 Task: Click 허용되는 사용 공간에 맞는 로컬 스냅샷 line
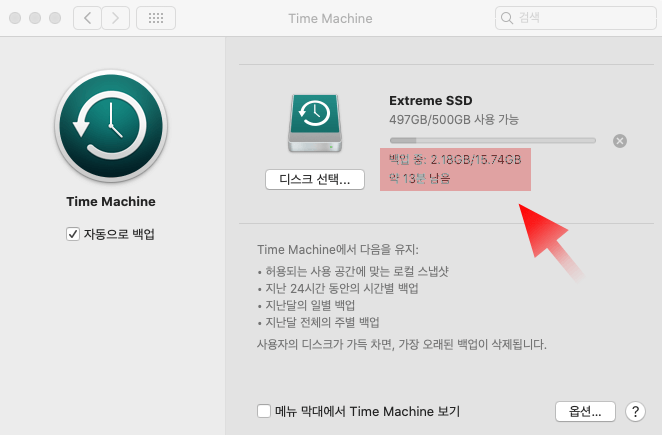[357, 271]
